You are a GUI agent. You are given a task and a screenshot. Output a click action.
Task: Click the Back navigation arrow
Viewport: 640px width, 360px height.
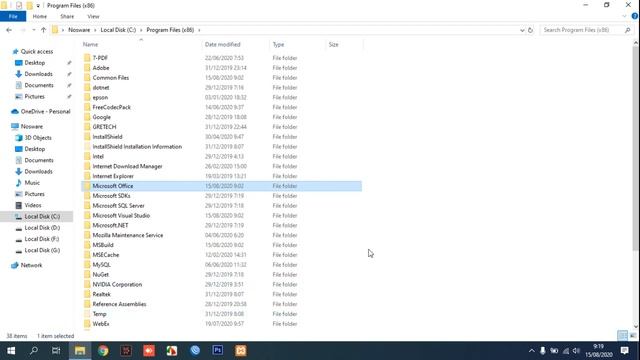(x=9, y=30)
